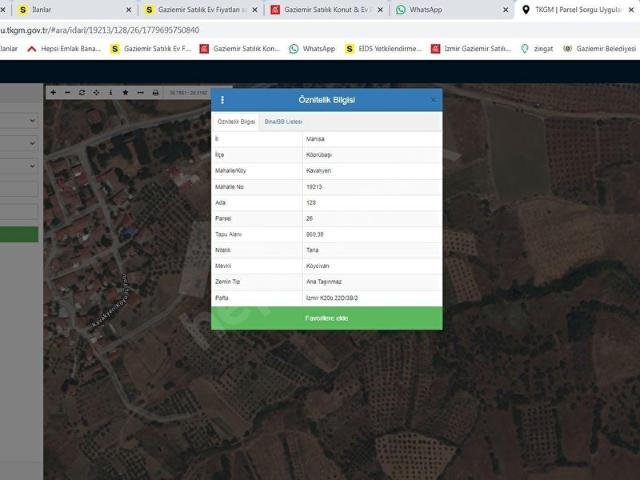
Task: Click the text field just above the green button
Action: 19,211
